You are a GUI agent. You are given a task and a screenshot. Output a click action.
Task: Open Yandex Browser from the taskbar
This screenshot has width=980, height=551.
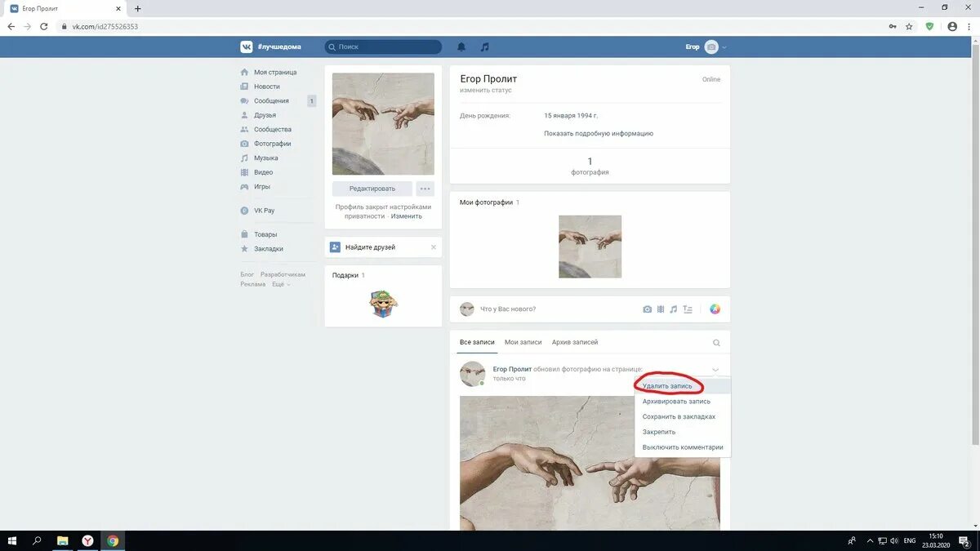point(87,540)
